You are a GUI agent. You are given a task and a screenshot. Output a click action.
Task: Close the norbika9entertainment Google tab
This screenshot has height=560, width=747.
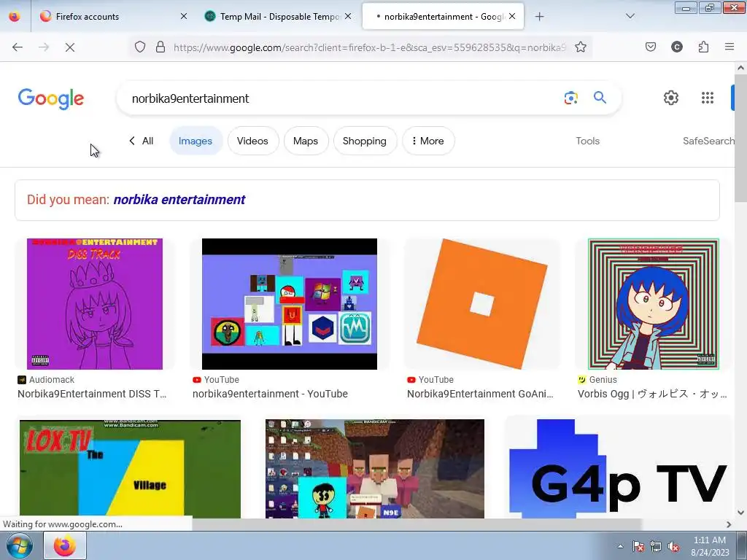pyautogui.click(x=512, y=16)
